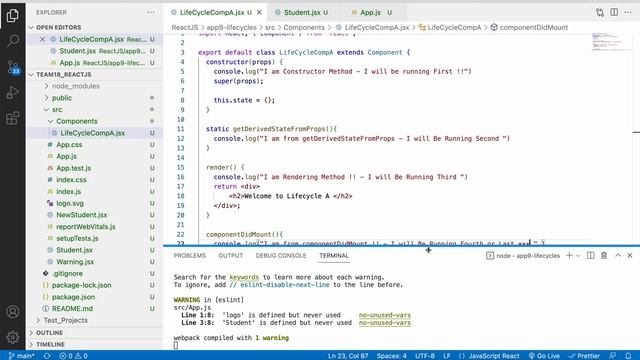Click Ln 23, Col 87 cursor position

(x=348, y=356)
